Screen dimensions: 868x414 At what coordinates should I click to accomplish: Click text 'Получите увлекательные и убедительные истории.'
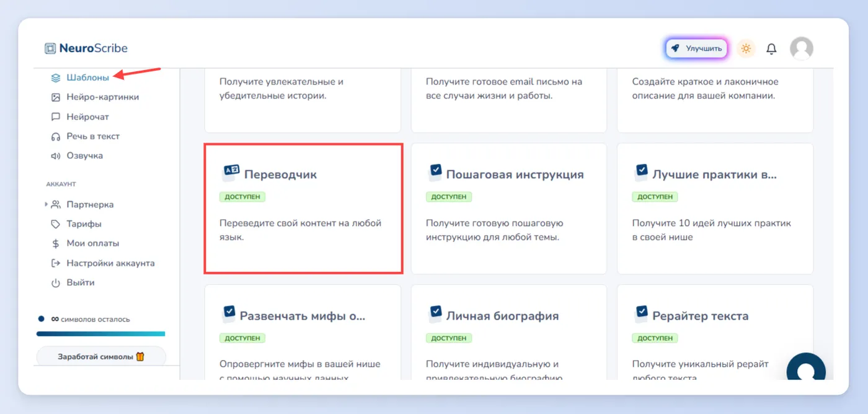point(281,89)
